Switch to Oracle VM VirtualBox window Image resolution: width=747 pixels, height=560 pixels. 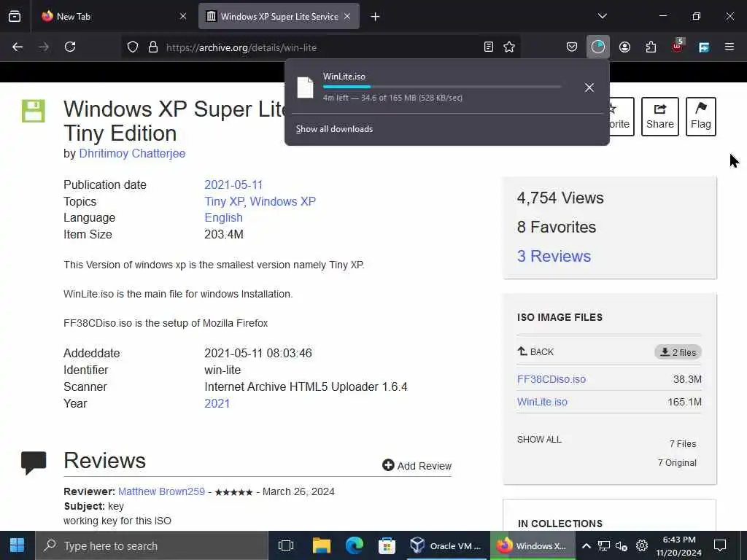(447, 545)
